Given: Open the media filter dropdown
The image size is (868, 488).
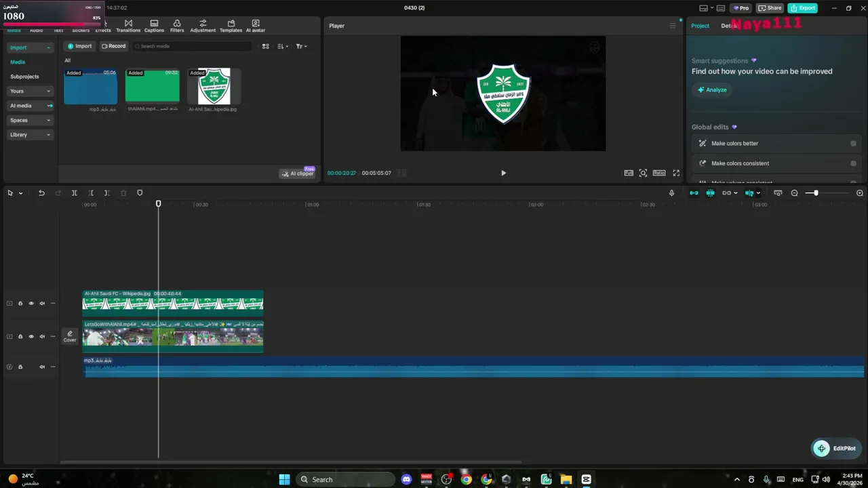Looking at the screenshot, I should click(302, 46).
